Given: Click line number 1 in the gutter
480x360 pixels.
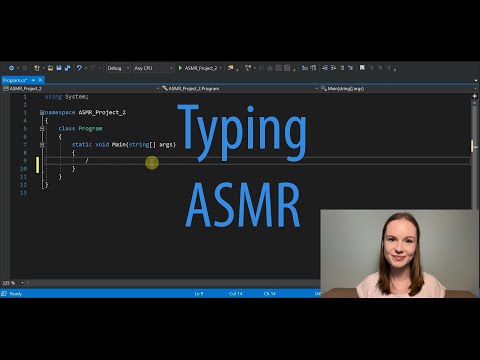Looking at the screenshot, I should [25, 97].
